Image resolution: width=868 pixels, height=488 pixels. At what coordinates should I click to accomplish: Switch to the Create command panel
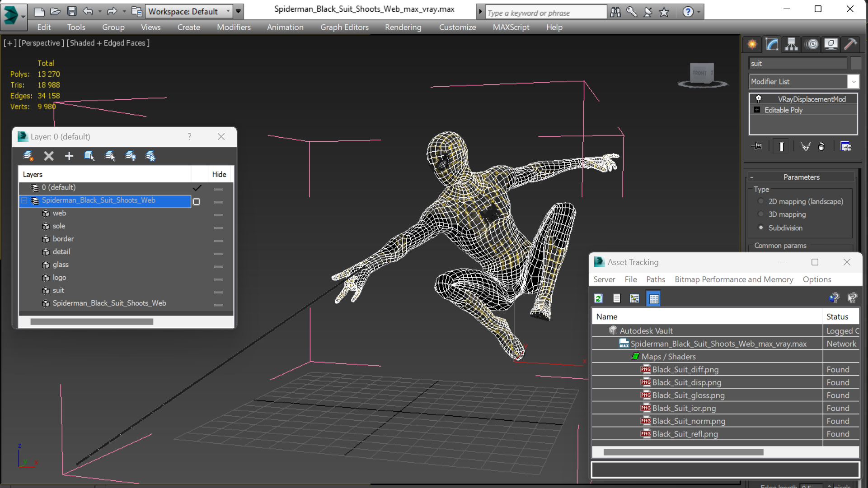752,44
